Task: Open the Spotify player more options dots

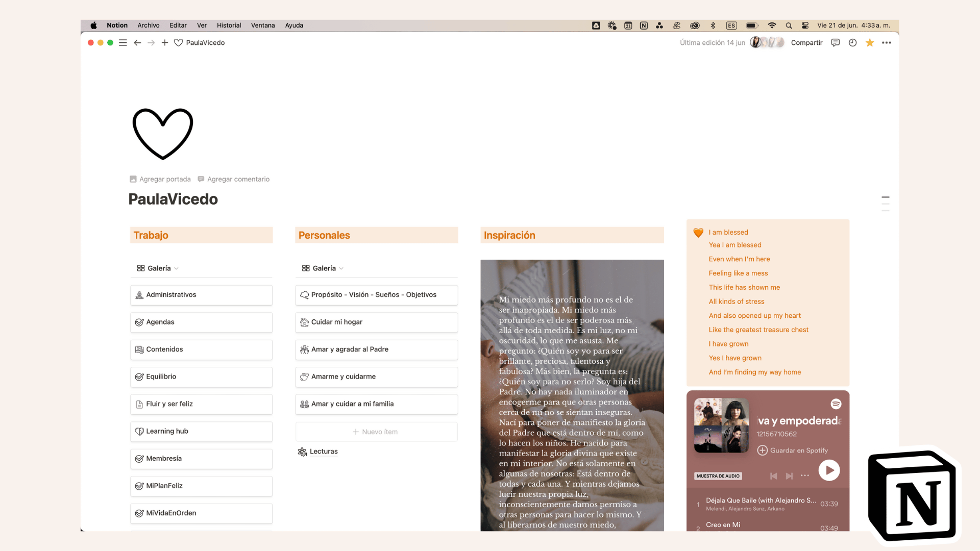Action: point(805,475)
